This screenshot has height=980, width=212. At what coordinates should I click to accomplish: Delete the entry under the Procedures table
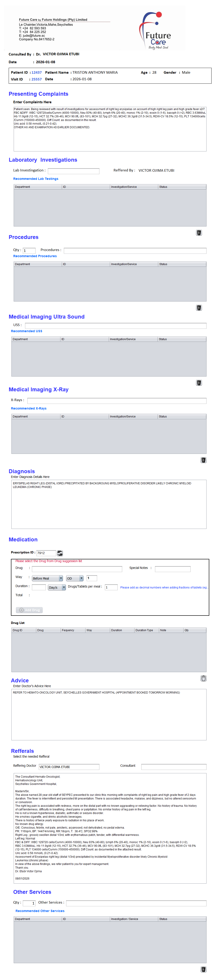point(199,307)
